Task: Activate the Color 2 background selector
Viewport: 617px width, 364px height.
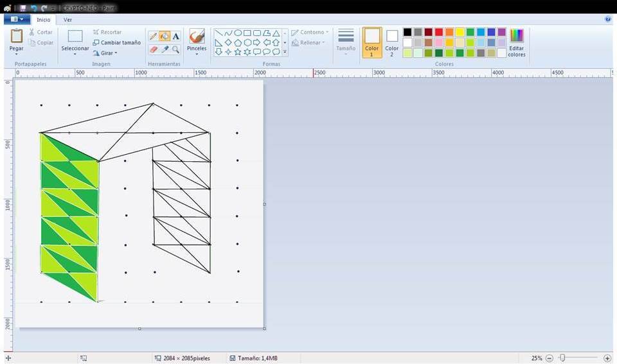Action: coord(392,42)
